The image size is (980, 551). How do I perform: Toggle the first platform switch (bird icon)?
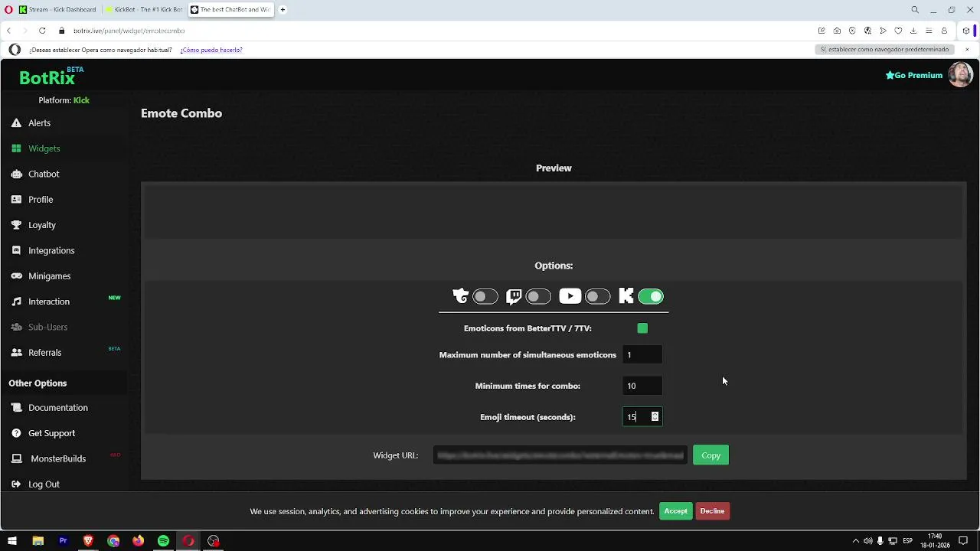coord(485,297)
